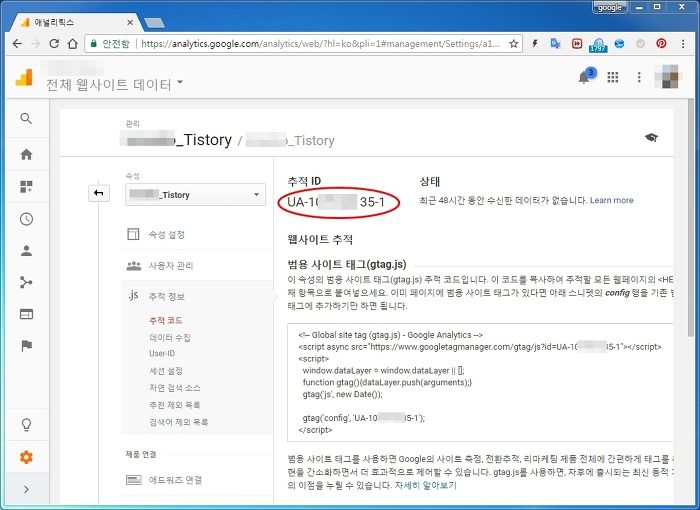Click the page vertical scrollbar
700x510 pixels.
pyautogui.click(x=691, y=220)
